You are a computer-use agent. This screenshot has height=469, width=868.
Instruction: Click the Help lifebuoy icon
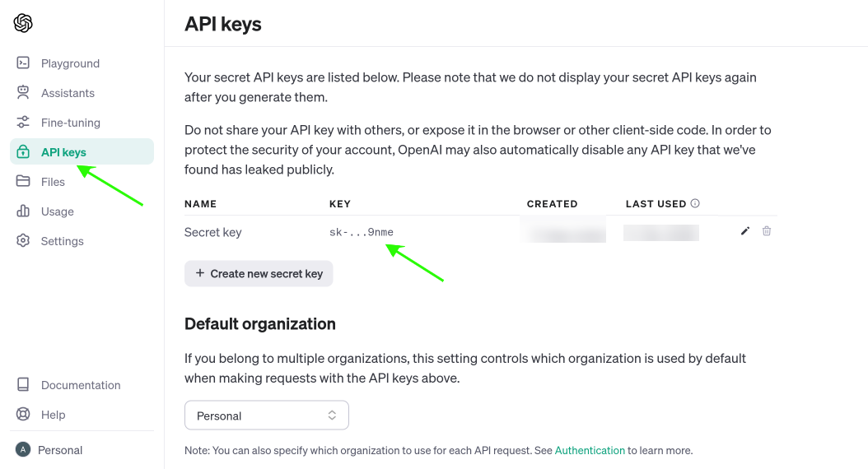click(23, 414)
